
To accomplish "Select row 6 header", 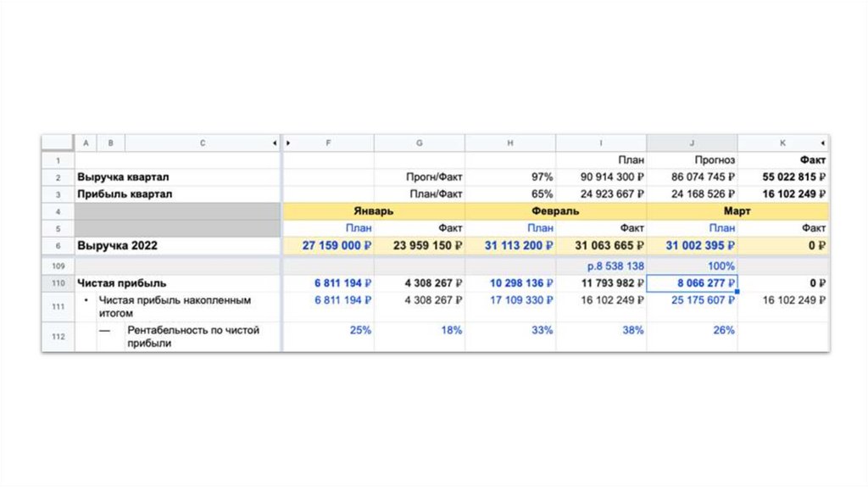I will click(x=58, y=245).
